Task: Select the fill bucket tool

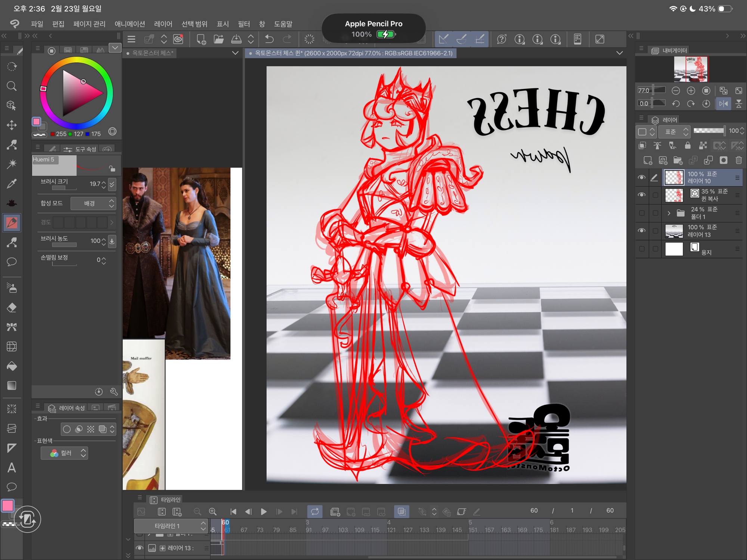Action: (x=12, y=366)
